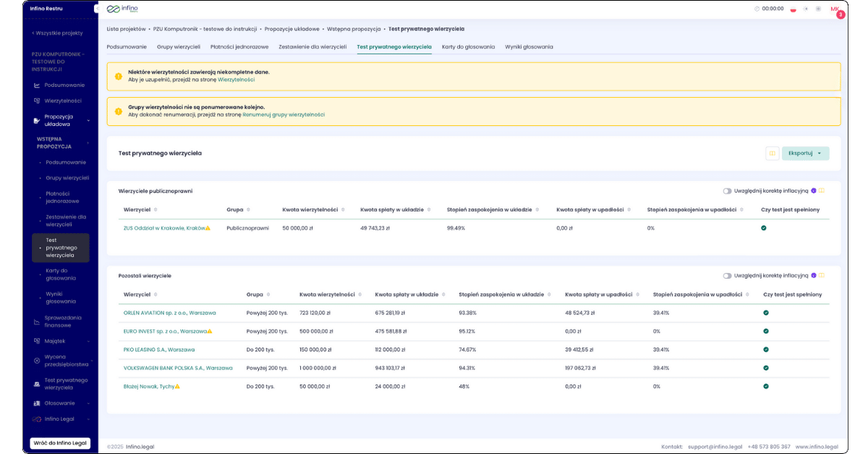
Task: Sort Pozostali wierzyciele by Kwota spłaty w upadłości
Action: (x=638, y=295)
